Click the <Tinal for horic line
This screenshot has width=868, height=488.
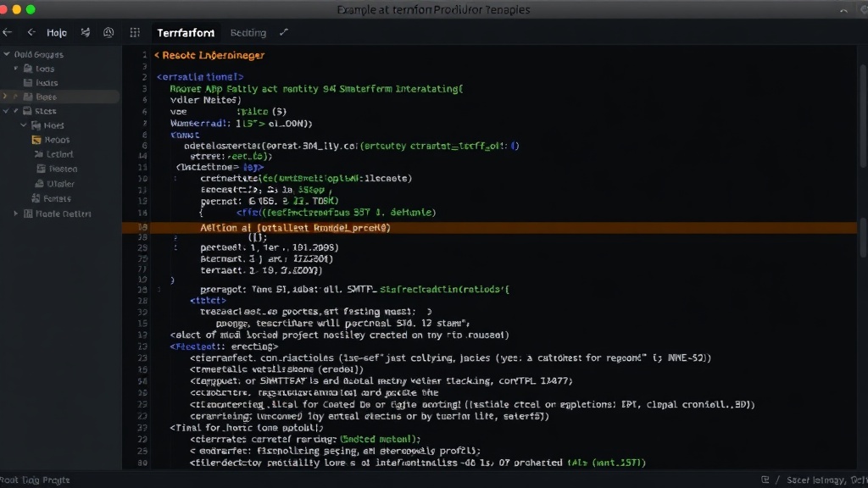[x=247, y=428]
